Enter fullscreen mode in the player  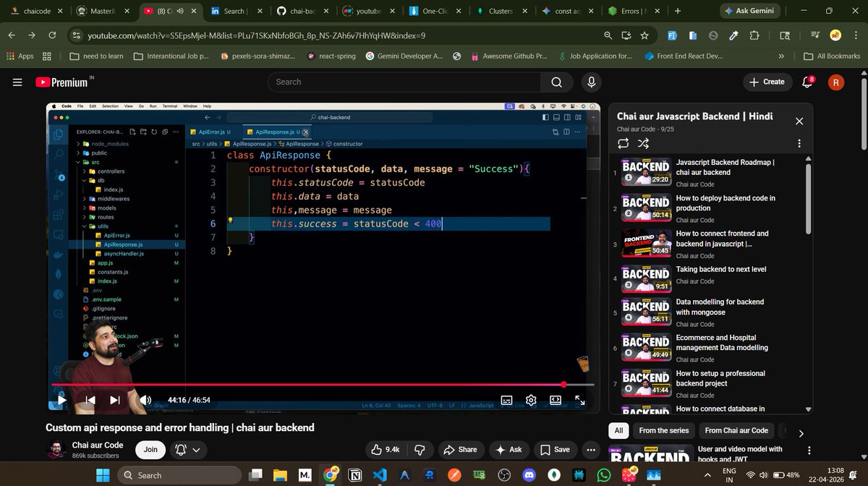[579, 399]
